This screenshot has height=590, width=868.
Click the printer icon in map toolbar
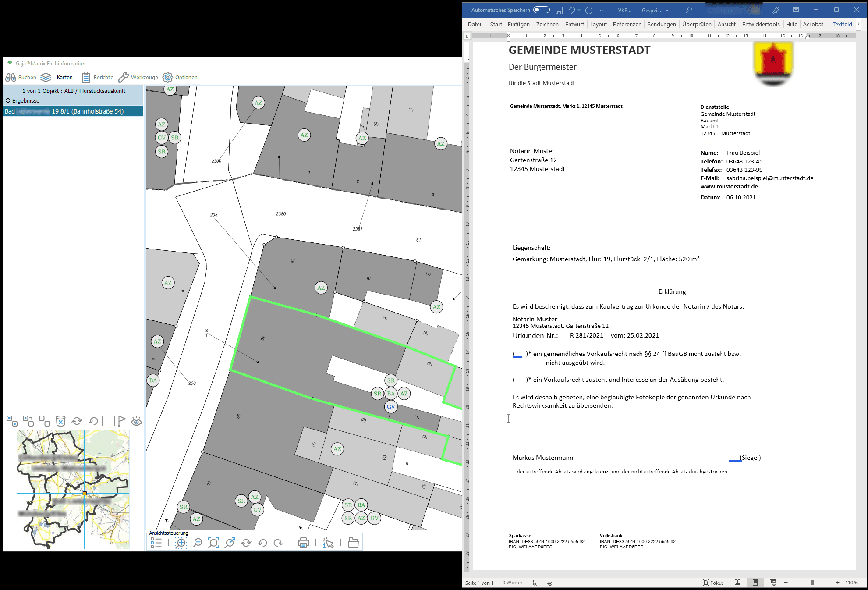(303, 543)
